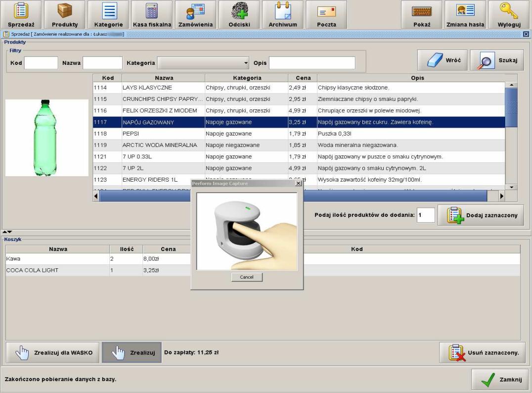Open Odciski fingerprints section
Image resolution: width=532 pixels, height=393 pixels.
239,15
